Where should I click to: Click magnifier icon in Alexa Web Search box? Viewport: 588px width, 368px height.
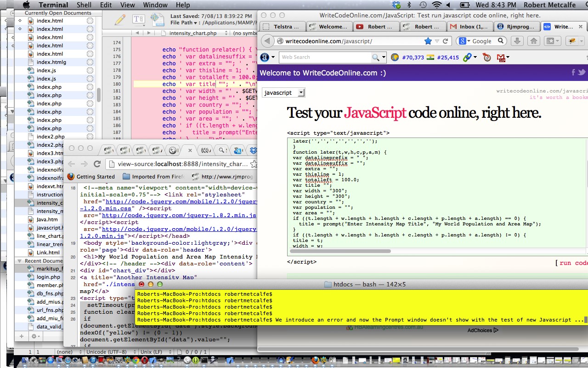click(376, 57)
